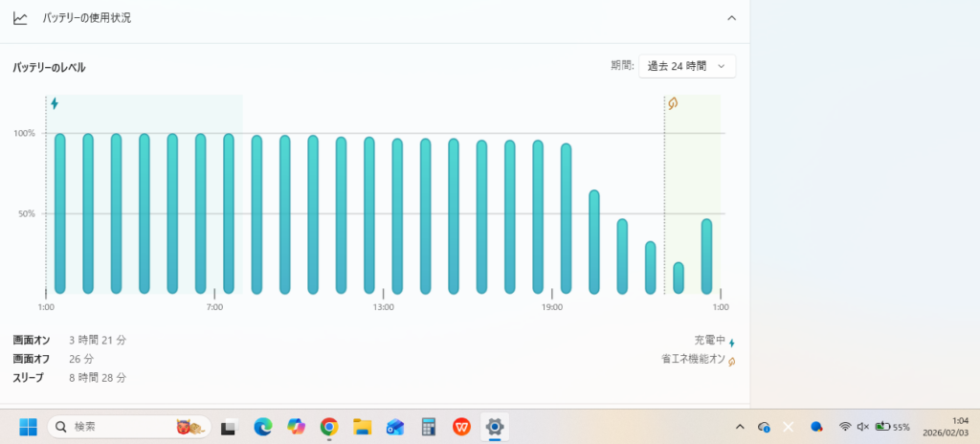This screenshot has height=444, width=980.
Task: Click the battery 55% tray indicator
Action: (892, 427)
